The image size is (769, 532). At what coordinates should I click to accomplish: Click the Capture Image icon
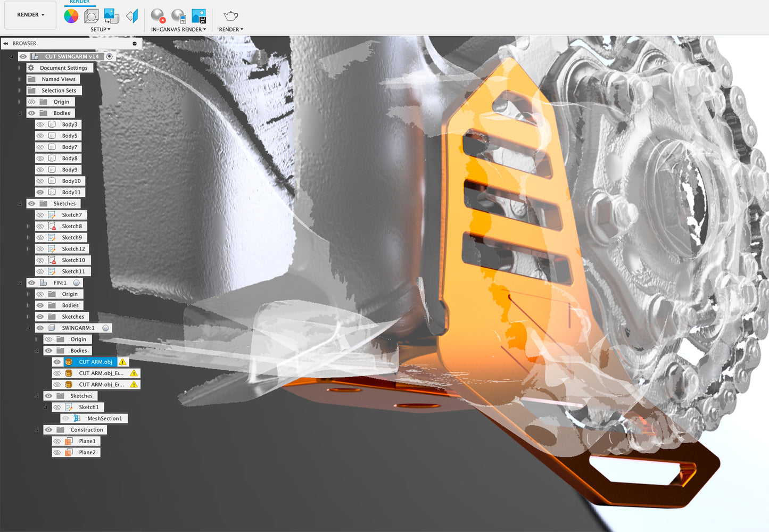pos(199,16)
